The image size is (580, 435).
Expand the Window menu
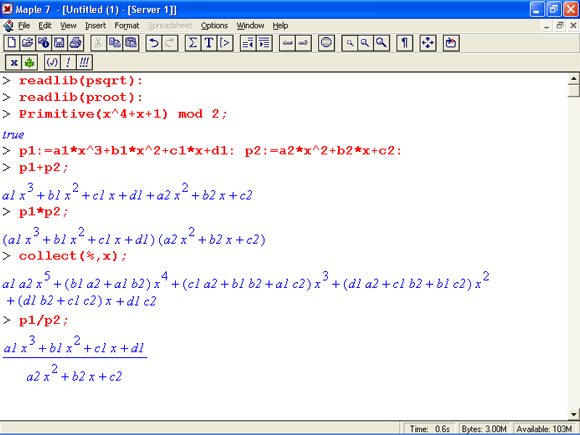click(250, 26)
